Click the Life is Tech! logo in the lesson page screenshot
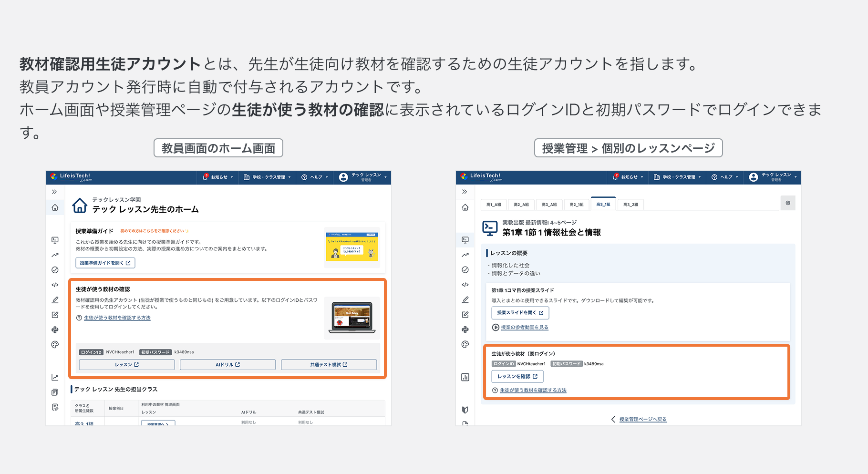This screenshot has height=474, width=868. tap(481, 177)
